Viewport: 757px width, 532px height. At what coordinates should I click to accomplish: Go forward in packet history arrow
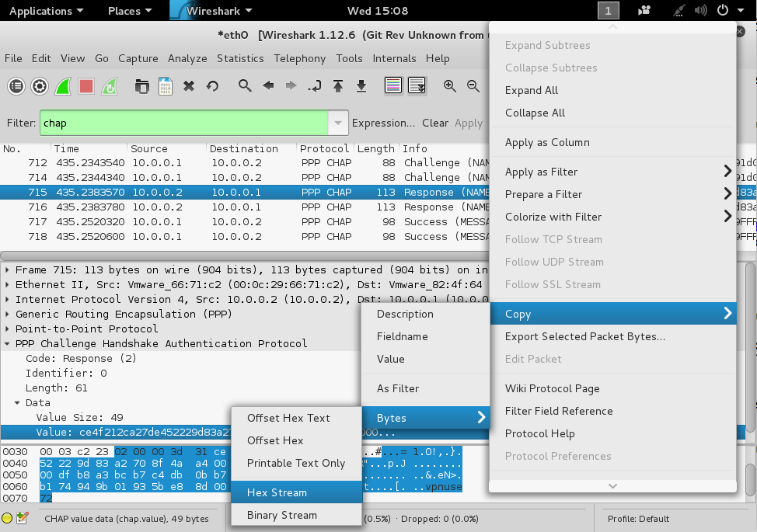click(x=291, y=86)
